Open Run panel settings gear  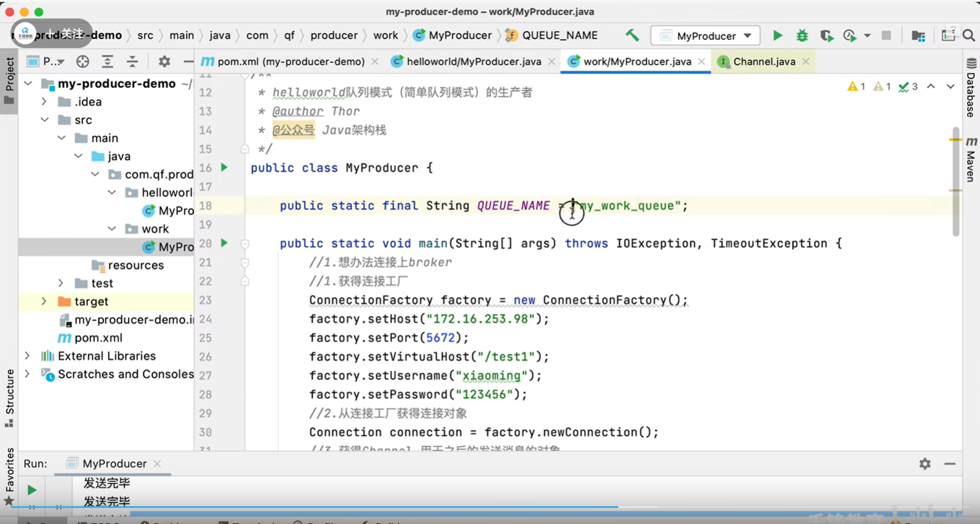click(x=925, y=464)
